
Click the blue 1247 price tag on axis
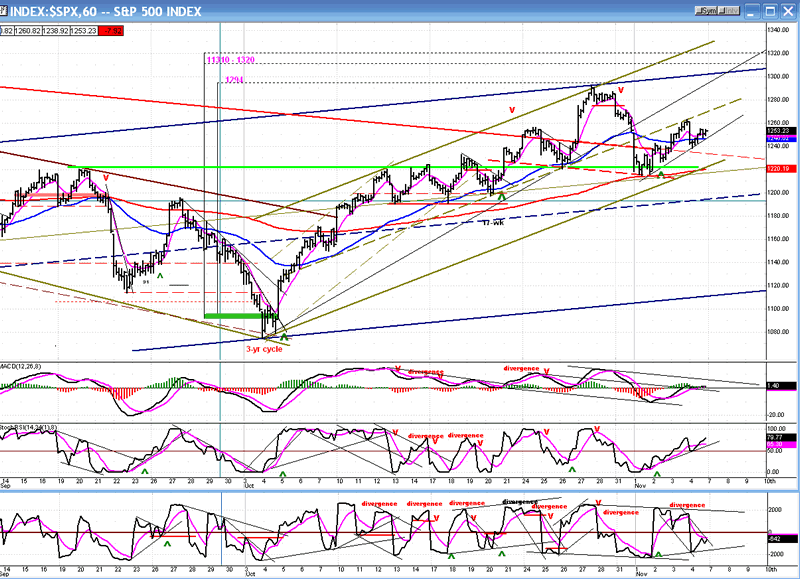pyautogui.click(x=779, y=138)
